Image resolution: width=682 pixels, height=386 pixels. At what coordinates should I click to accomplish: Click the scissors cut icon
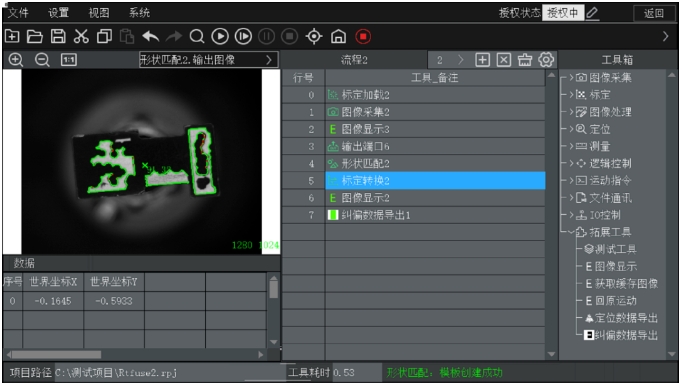click(81, 36)
